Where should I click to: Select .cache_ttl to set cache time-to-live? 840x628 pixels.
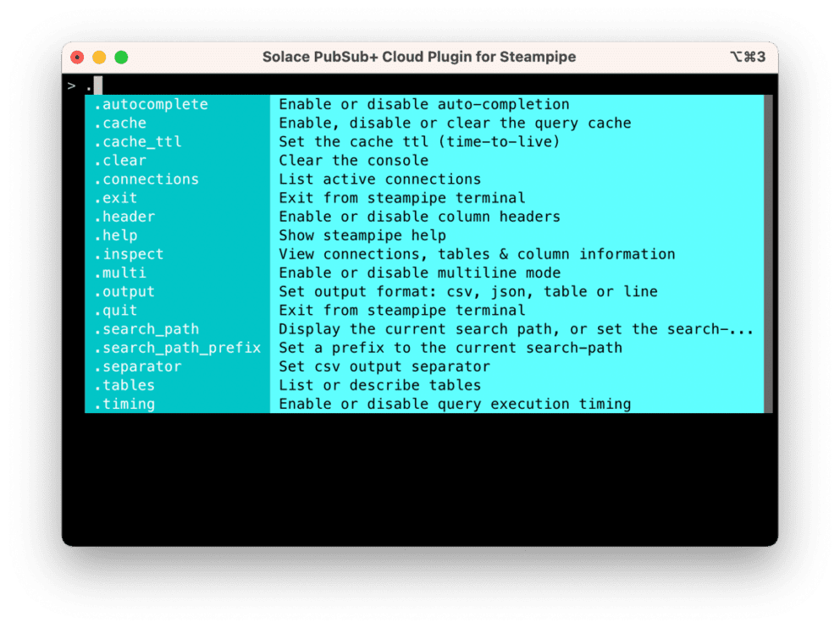141,141
